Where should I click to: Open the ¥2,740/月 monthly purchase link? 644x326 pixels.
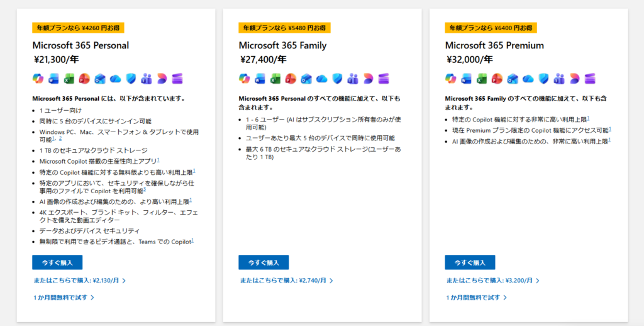coord(286,281)
